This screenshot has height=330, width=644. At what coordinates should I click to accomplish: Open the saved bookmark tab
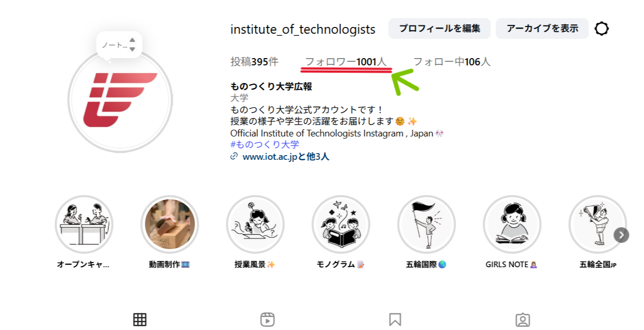point(395,320)
